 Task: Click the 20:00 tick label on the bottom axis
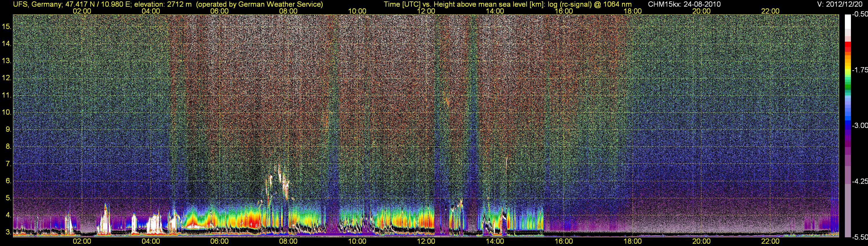coord(702,241)
